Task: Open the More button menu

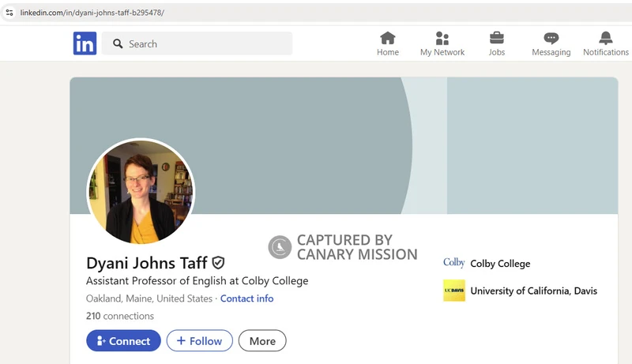Action: click(x=262, y=340)
